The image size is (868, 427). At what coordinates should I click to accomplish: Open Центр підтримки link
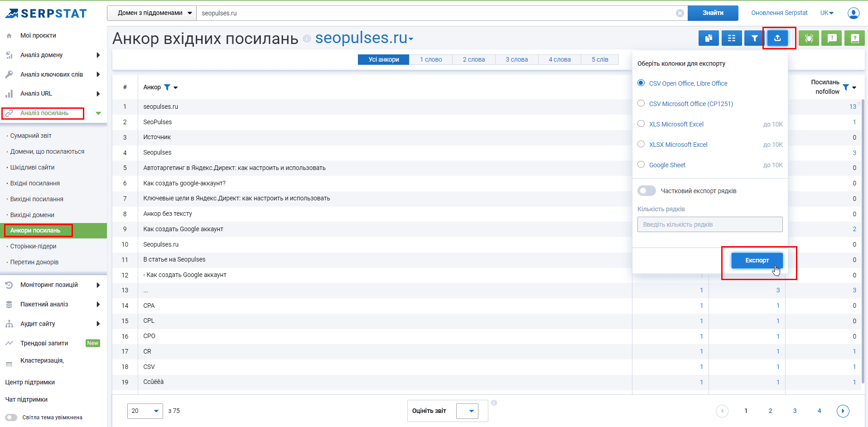point(30,382)
